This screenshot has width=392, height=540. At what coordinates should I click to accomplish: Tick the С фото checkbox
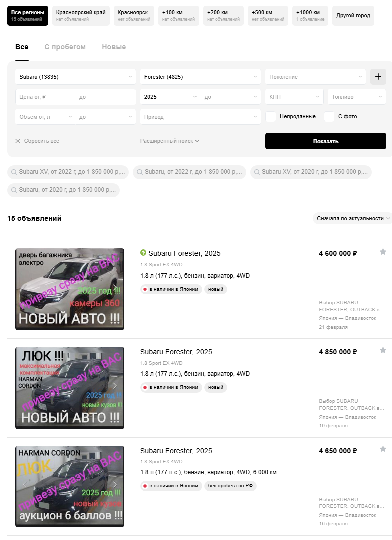(329, 117)
